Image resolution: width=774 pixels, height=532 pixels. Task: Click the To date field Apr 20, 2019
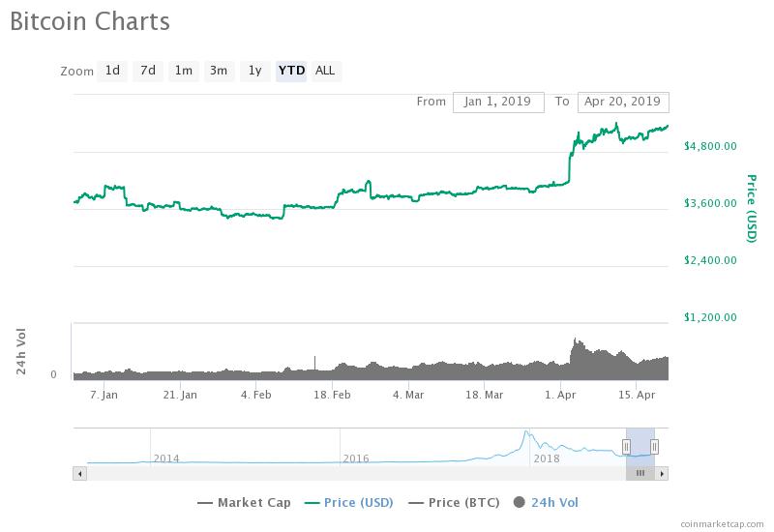point(622,102)
